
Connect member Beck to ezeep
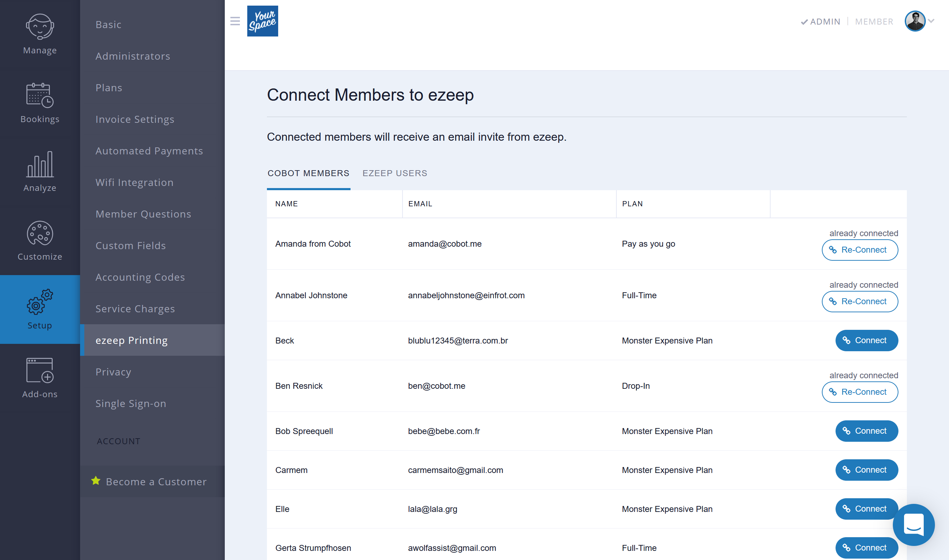866,340
